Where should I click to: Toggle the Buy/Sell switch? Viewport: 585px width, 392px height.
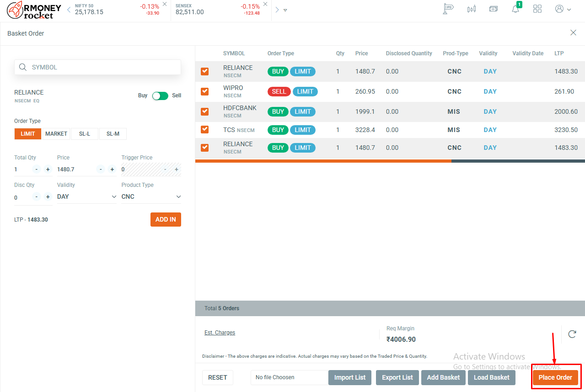point(160,96)
